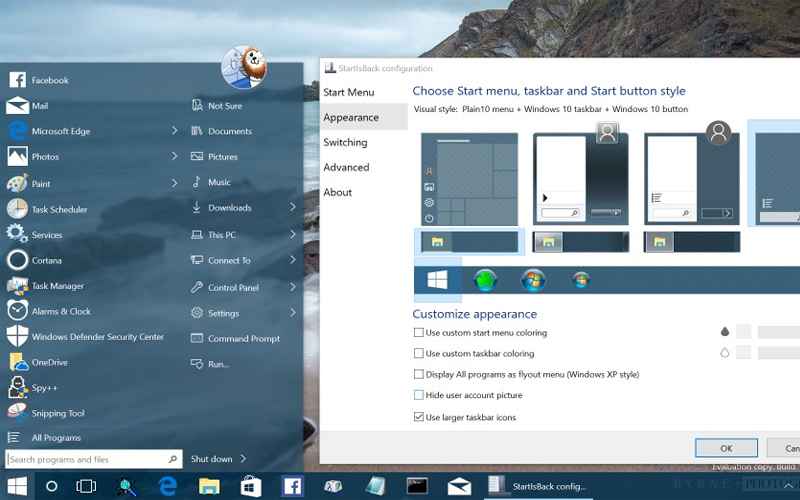Image resolution: width=800 pixels, height=500 pixels.
Task: Click the Start button on taskbar
Action: coord(16,486)
